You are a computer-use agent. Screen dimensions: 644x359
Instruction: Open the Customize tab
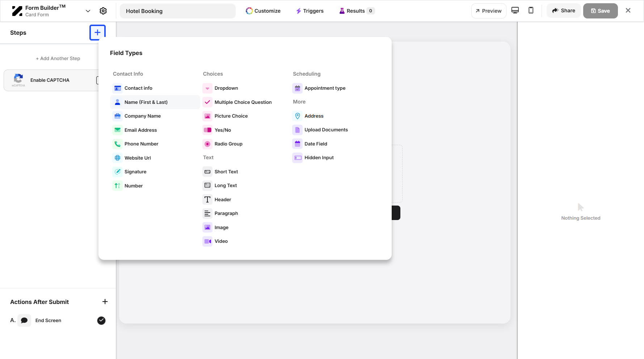coord(263,11)
